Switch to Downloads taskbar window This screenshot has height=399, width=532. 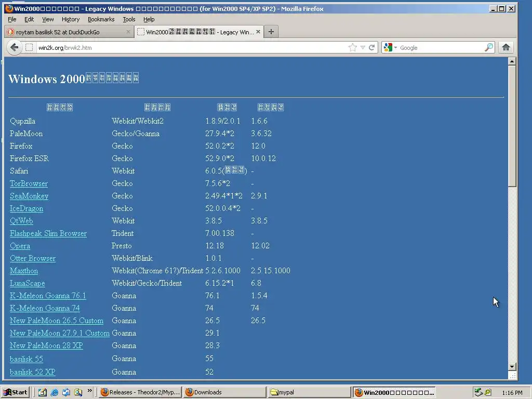[x=224, y=392]
